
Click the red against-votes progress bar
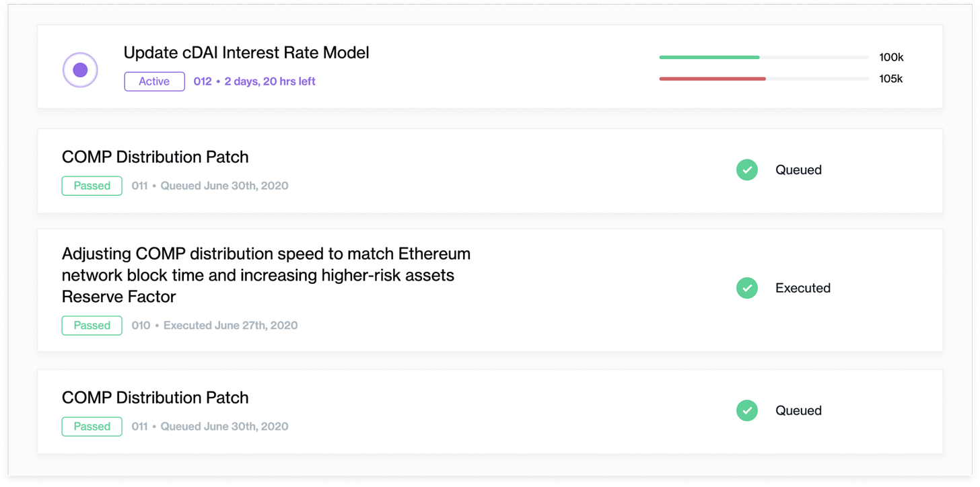[713, 79]
